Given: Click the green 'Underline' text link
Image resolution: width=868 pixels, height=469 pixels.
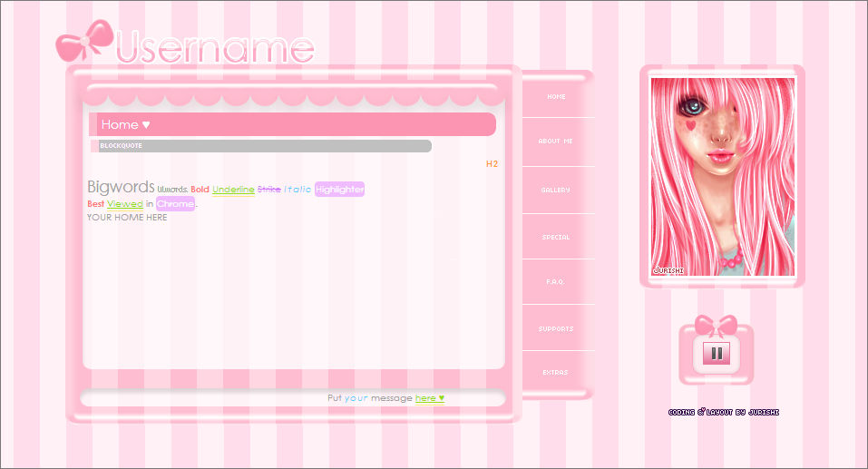Looking at the screenshot, I should pyautogui.click(x=233, y=190).
